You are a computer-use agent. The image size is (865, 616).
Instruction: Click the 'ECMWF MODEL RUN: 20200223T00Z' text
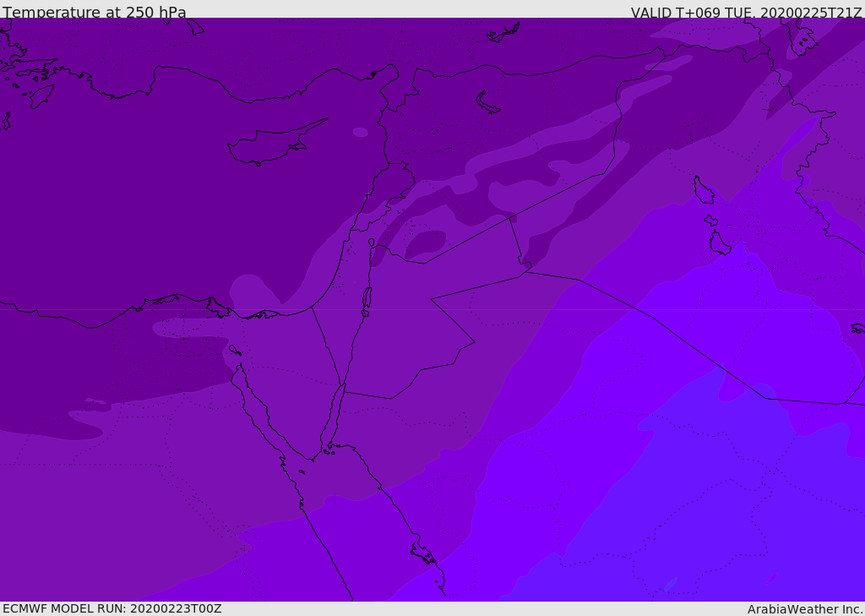[x=112, y=608]
